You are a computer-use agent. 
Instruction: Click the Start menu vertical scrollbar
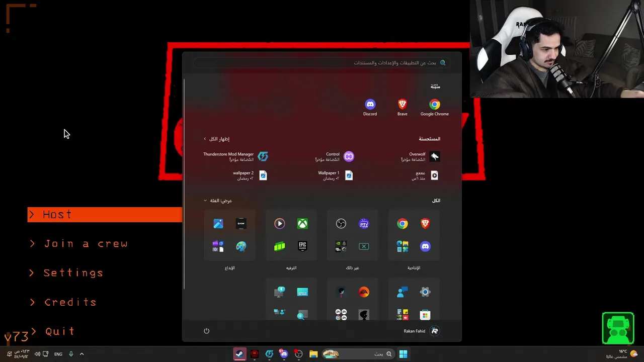[x=185, y=184]
